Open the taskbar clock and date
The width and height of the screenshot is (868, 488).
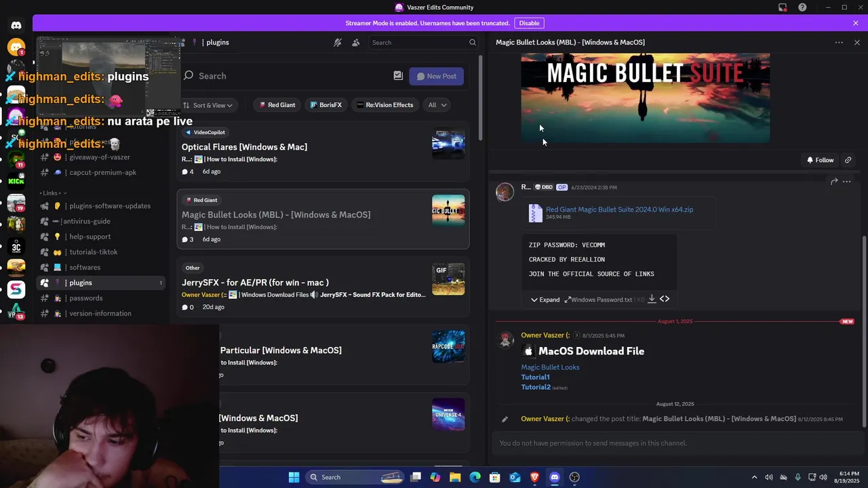pos(848,477)
